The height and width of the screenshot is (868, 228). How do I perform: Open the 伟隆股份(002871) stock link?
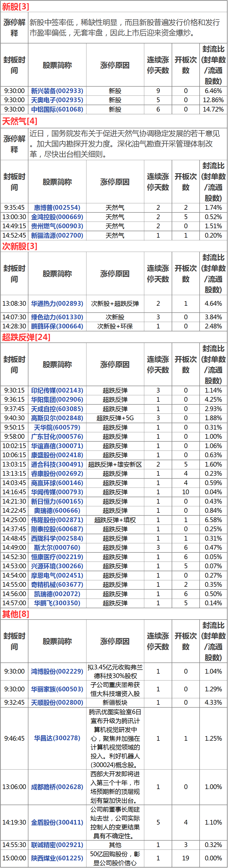click(57, 520)
